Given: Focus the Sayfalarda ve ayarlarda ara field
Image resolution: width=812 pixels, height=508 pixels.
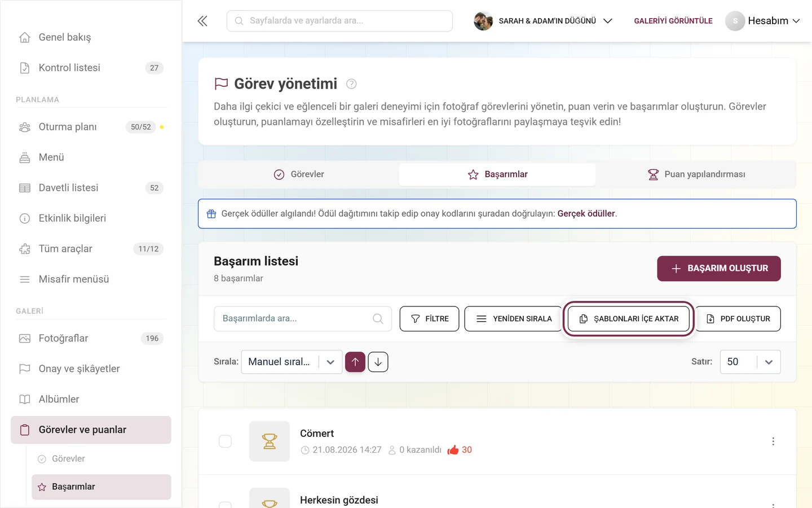Looking at the screenshot, I should pyautogui.click(x=339, y=21).
